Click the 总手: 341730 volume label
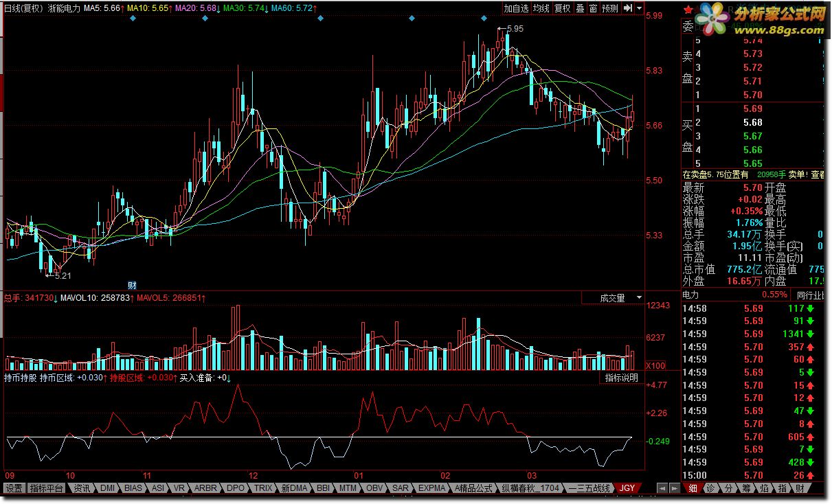This screenshot has width=832, height=504. coord(29,298)
